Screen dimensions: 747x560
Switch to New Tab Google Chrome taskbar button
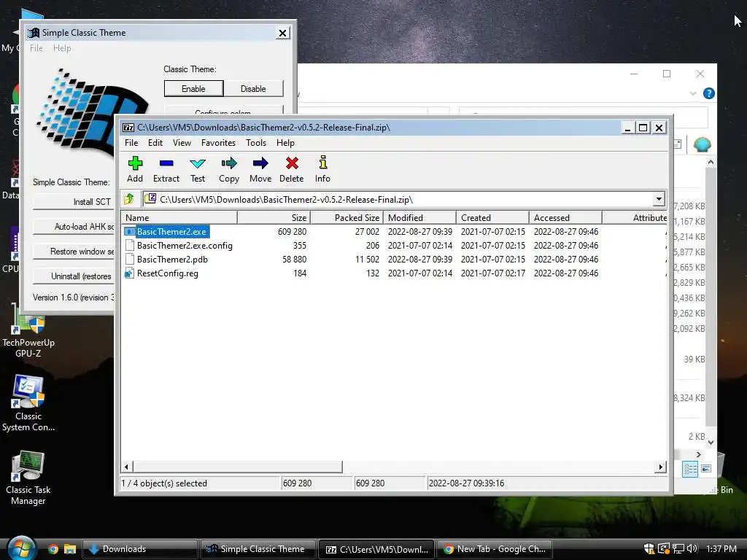coord(495,549)
